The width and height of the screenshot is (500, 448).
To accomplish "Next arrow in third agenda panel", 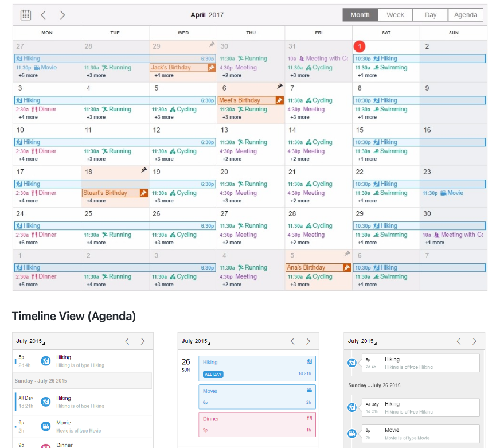I will click(x=475, y=341).
